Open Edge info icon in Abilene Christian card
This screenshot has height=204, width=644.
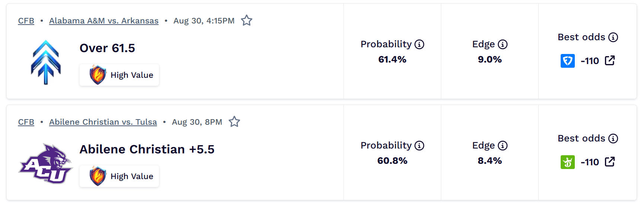(503, 146)
